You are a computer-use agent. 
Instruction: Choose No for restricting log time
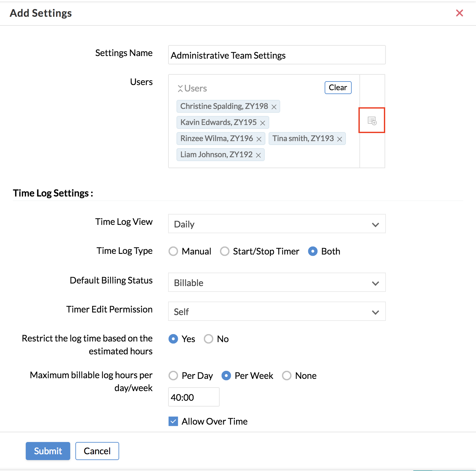click(209, 339)
